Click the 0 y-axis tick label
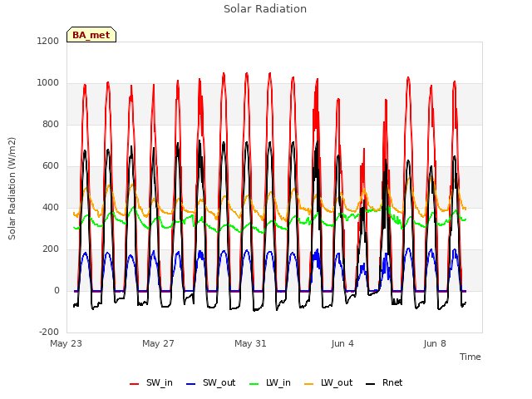Image resolution: width=532 pixels, height=399 pixels. (57, 290)
